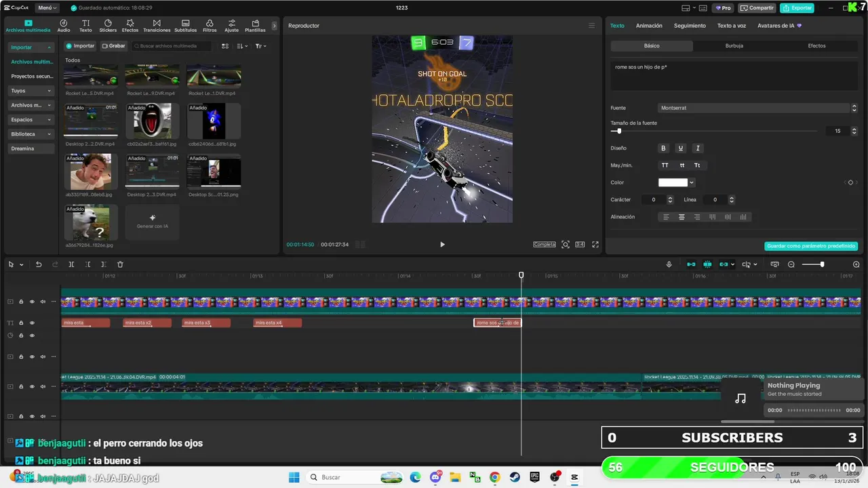Screen dimensions: 868x488
Task: Click the fullscreen icon in the player
Action: coord(595,245)
